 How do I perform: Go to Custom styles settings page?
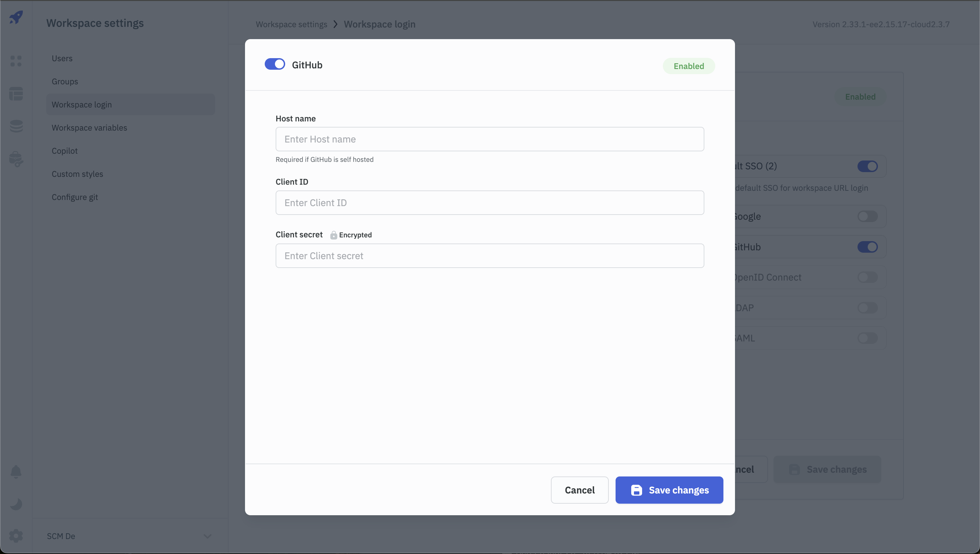(x=77, y=174)
